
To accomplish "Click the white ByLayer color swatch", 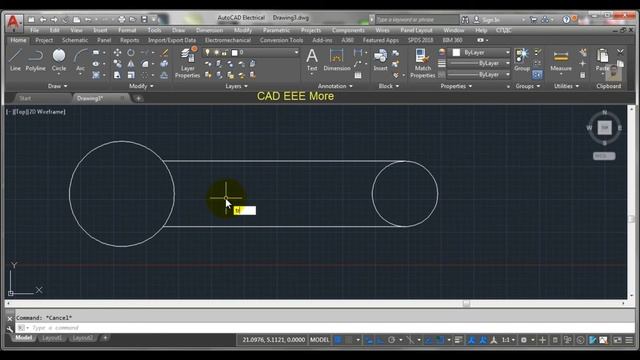I will pos(456,52).
